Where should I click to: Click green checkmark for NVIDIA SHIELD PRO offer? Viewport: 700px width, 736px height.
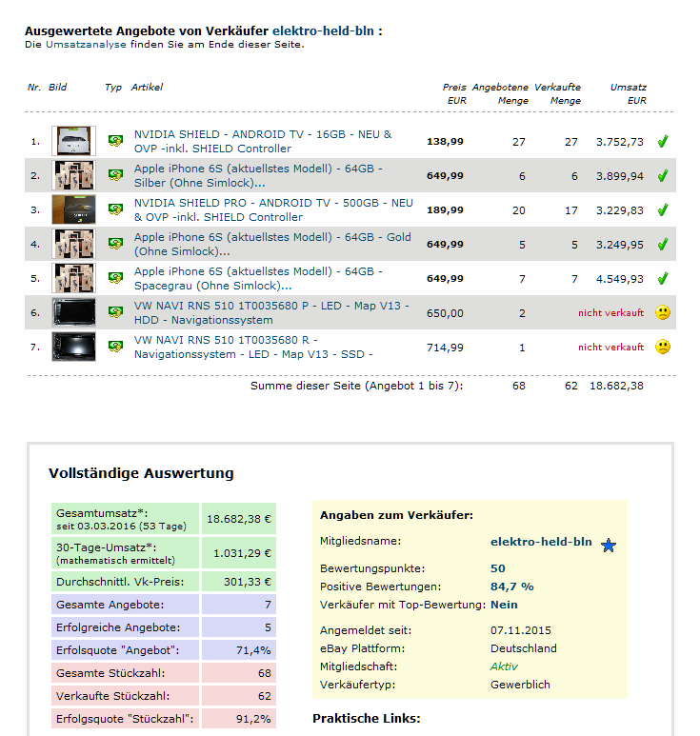pos(663,209)
